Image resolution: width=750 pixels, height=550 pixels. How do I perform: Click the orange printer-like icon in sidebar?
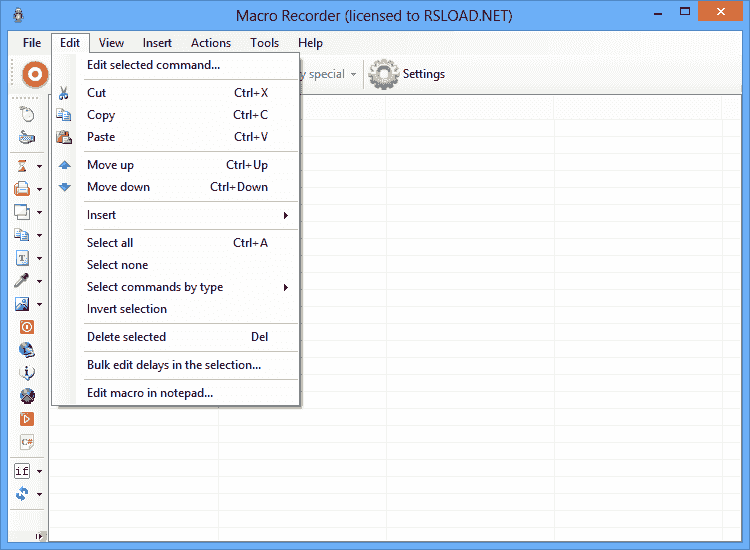coord(22,189)
